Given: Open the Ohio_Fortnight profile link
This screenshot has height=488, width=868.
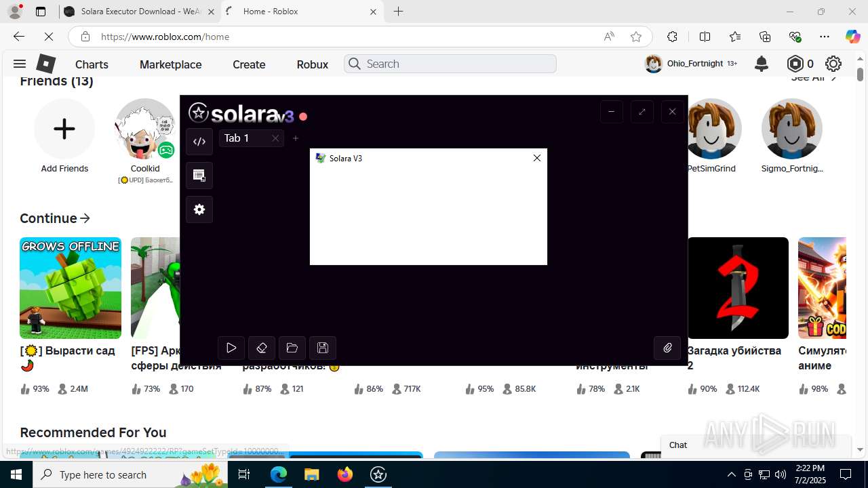Looking at the screenshot, I should click(x=691, y=64).
